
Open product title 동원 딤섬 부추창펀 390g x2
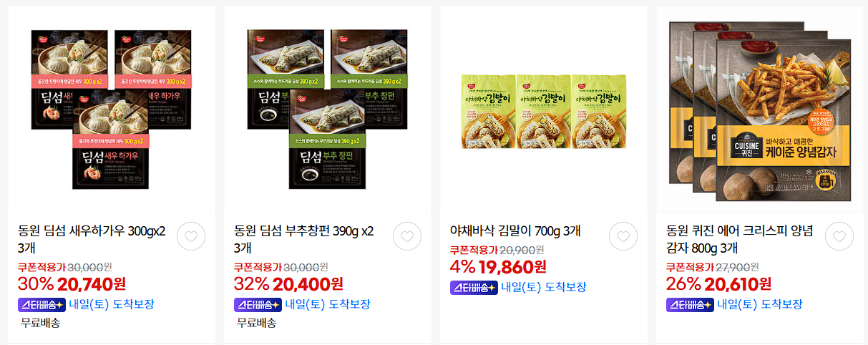pos(304,239)
